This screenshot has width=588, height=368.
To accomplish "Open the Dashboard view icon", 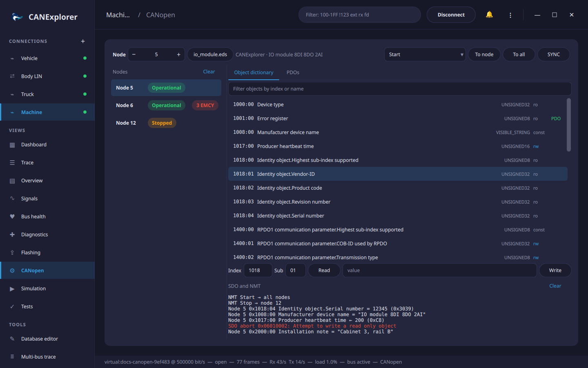I will [x=12, y=145].
